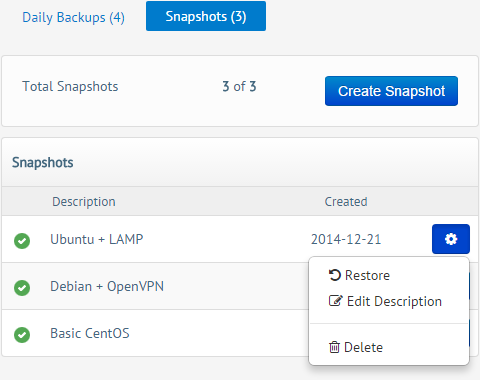Click the pencil Edit Description icon
480x380 pixels.
pyautogui.click(x=335, y=301)
